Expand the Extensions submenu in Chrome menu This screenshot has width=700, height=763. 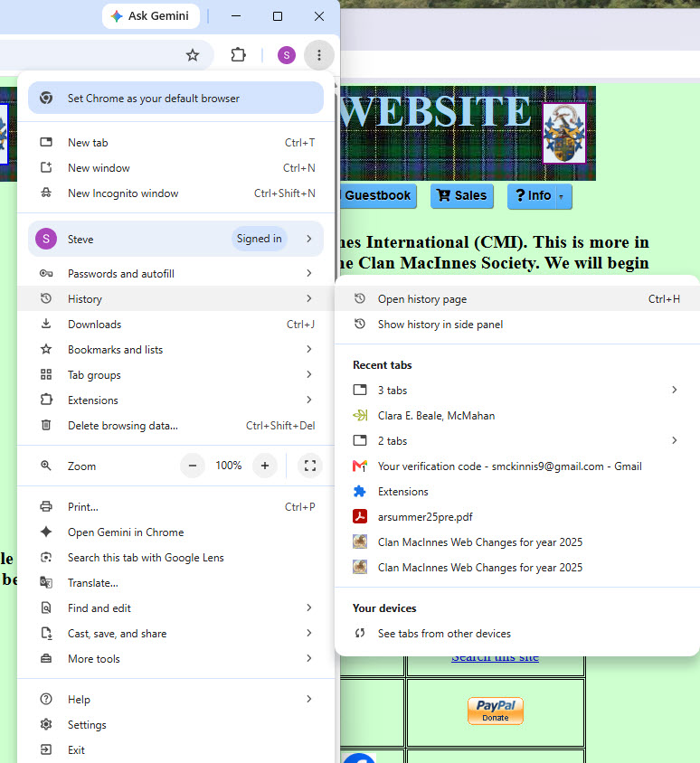click(x=175, y=400)
